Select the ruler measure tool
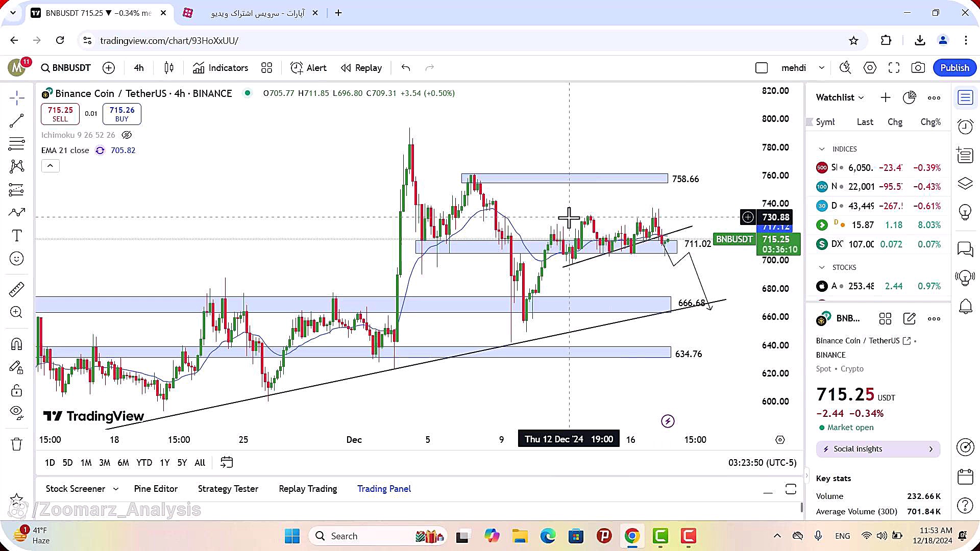The width and height of the screenshot is (980, 551). [17, 289]
